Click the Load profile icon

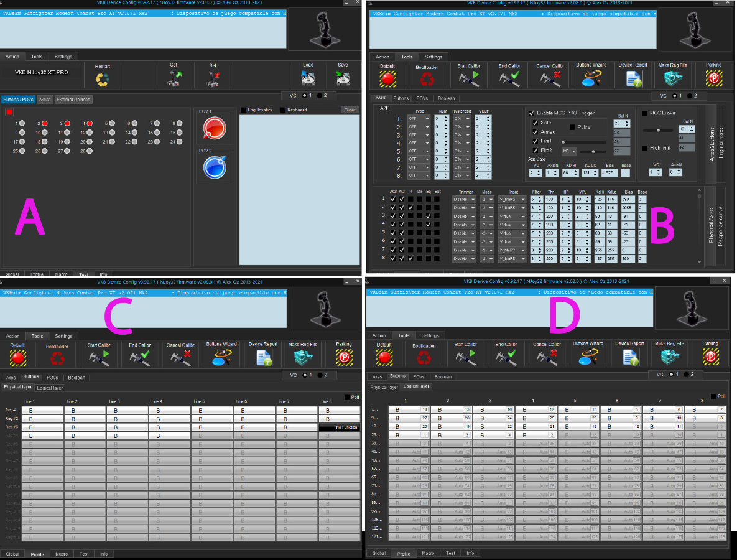click(x=308, y=78)
